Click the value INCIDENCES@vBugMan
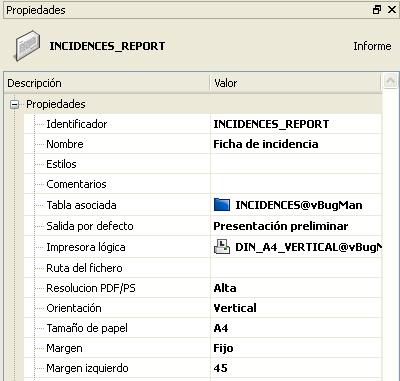Screen dimensions: 400x381 pyautogui.click(x=299, y=205)
